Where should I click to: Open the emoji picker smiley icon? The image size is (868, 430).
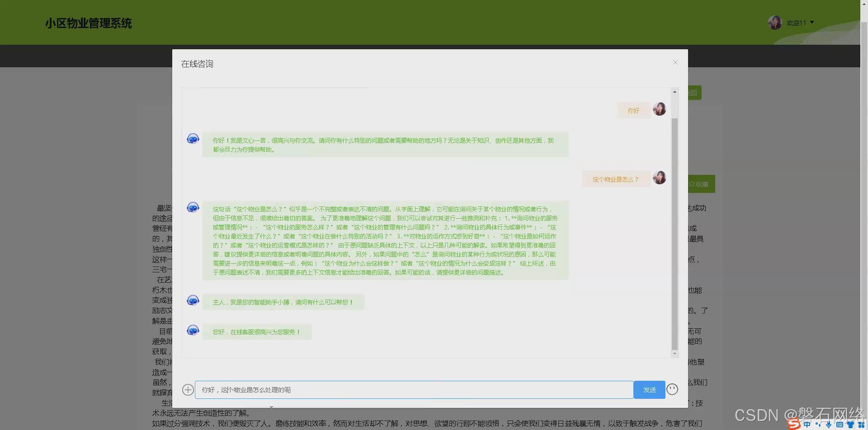point(672,389)
